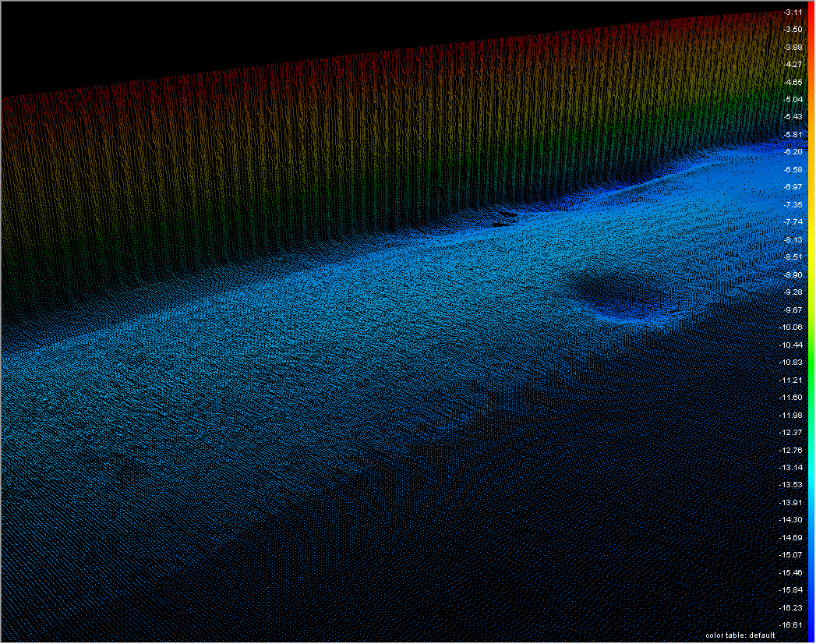Screen dimensions: 816x644
Task: Select the -5.04 depth scale label
Action: click(x=793, y=99)
